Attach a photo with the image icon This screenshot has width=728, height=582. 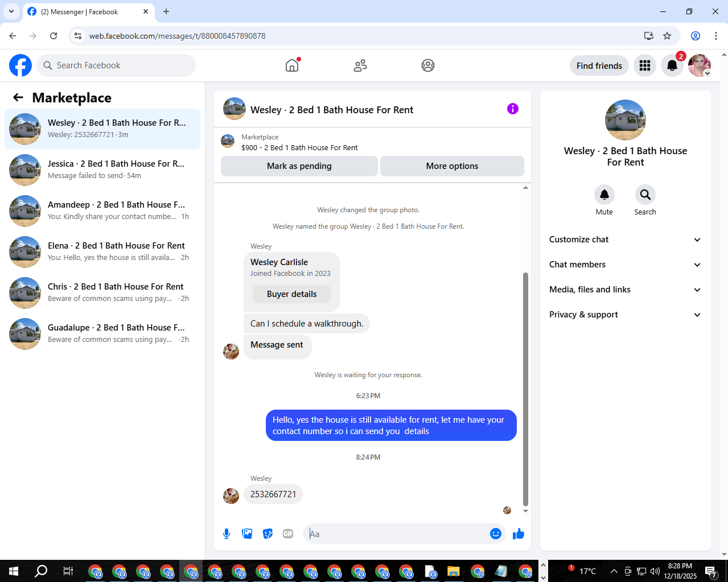tap(247, 534)
